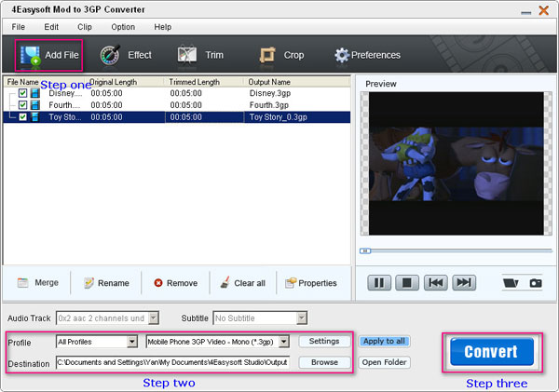Click the preview seek slider handle

click(365, 251)
